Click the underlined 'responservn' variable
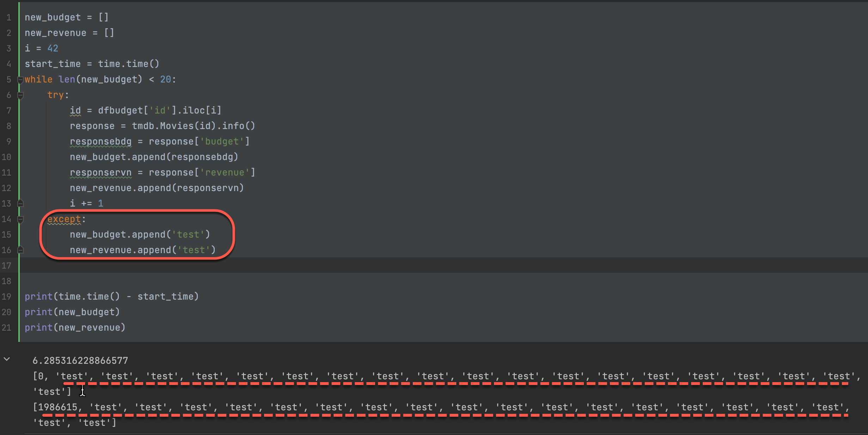This screenshot has width=868, height=435. click(100, 172)
